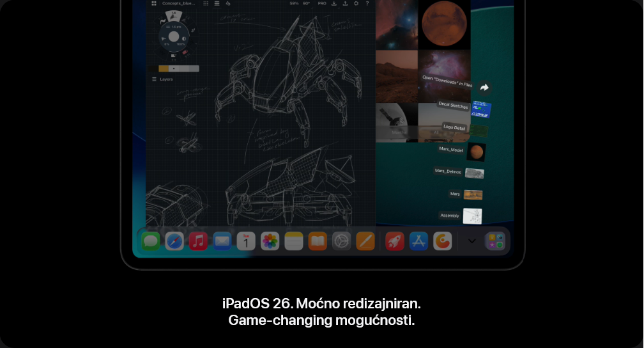Toggle the precision grid icon in toolbar
Viewport: 644px width, 348px height.
tap(206, 3)
